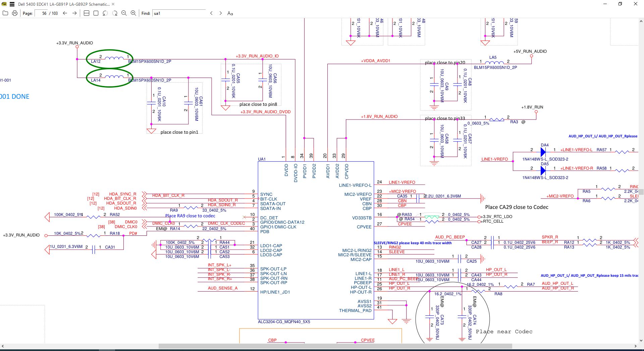644x351 pixels.
Task: Rotate the page left
Action: (x=105, y=13)
